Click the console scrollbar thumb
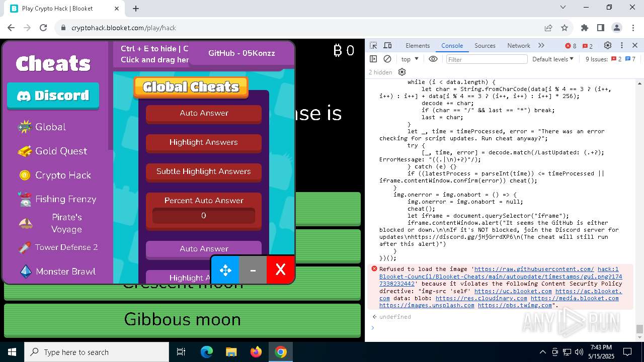Image resolution: width=644 pixels, height=362 pixels. pyautogui.click(x=639, y=329)
